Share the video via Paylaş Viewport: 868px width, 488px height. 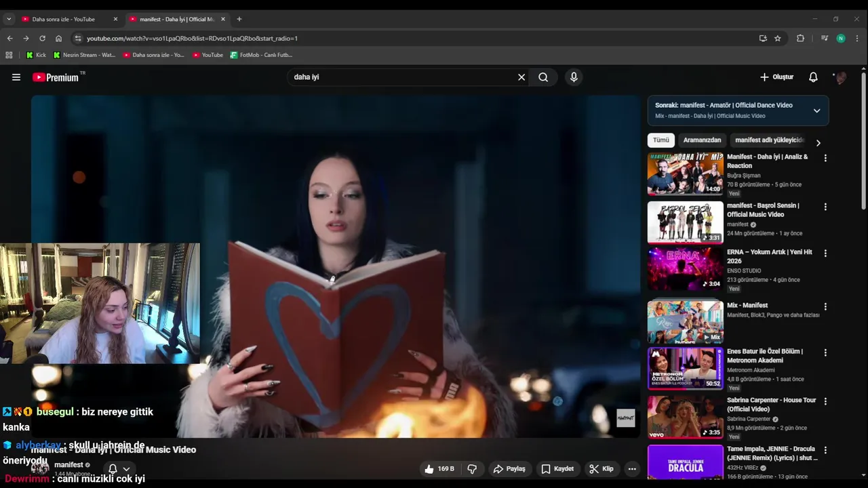(509, 468)
